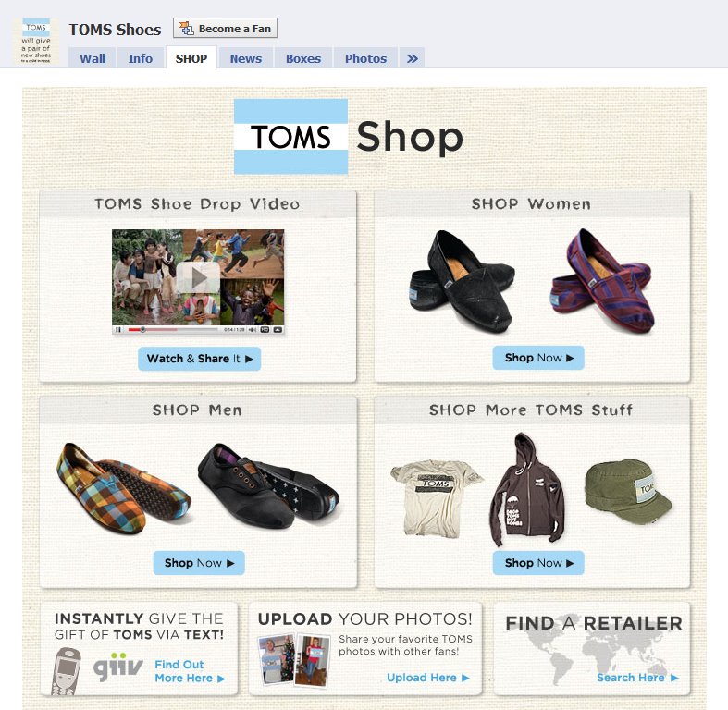Expand more tabs with the double-arrow chevron
This screenshot has height=710, width=728.
[x=412, y=58]
